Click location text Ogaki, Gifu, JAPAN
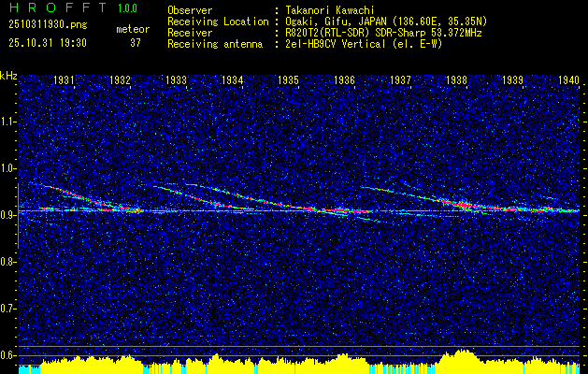This screenshot has width=588, height=374. click(x=336, y=22)
